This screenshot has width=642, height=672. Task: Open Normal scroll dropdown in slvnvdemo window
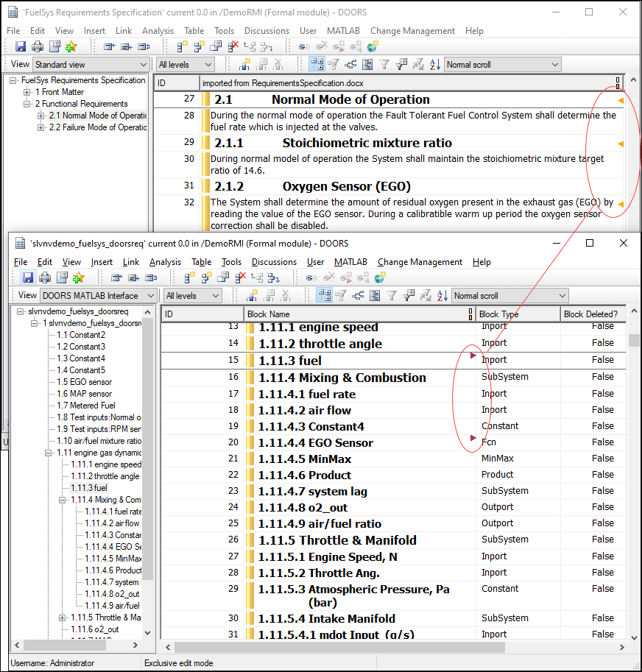pyautogui.click(x=509, y=296)
